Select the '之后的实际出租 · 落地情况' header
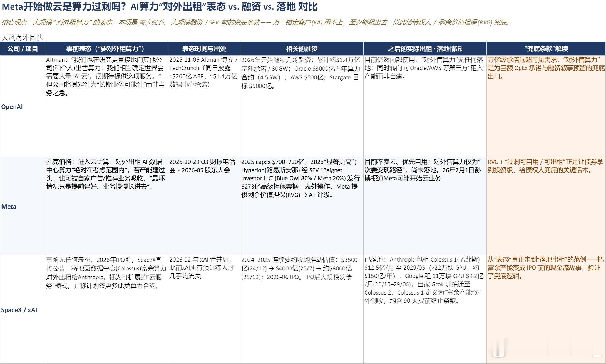606x364 pixels. click(x=425, y=49)
